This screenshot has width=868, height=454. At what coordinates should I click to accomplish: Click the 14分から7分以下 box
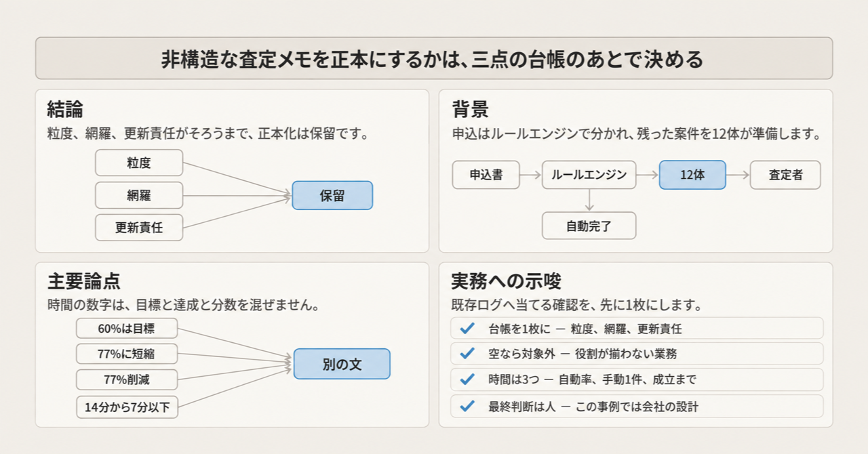tap(127, 407)
